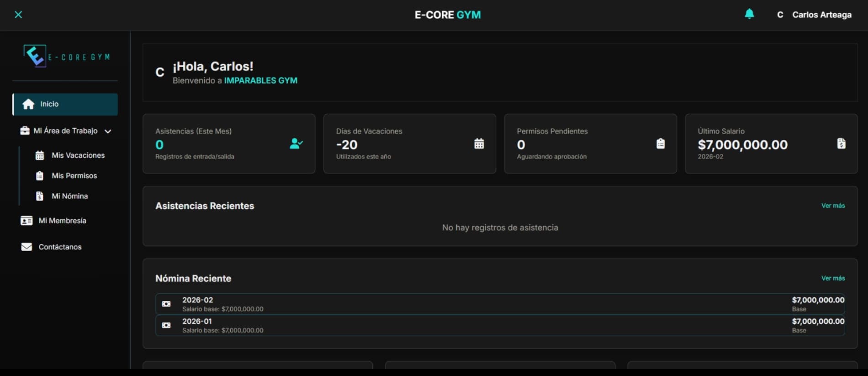The width and height of the screenshot is (868, 376).
Task: Click the clipboard icon in Permisos Pendientes card
Action: (x=661, y=143)
